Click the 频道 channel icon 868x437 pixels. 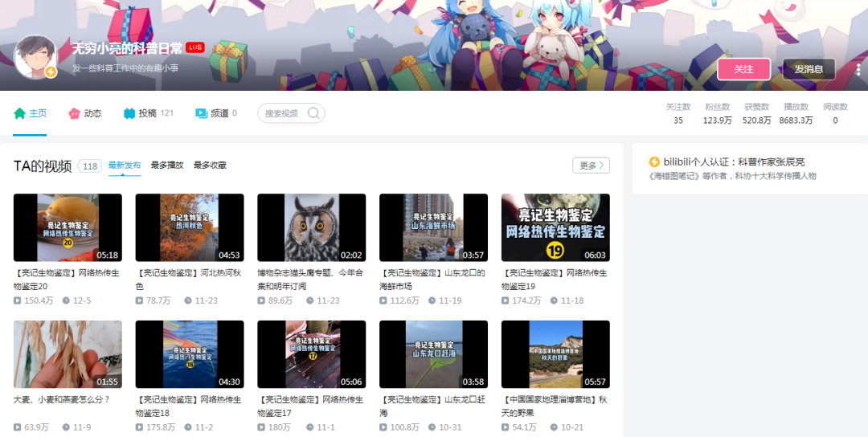(201, 113)
